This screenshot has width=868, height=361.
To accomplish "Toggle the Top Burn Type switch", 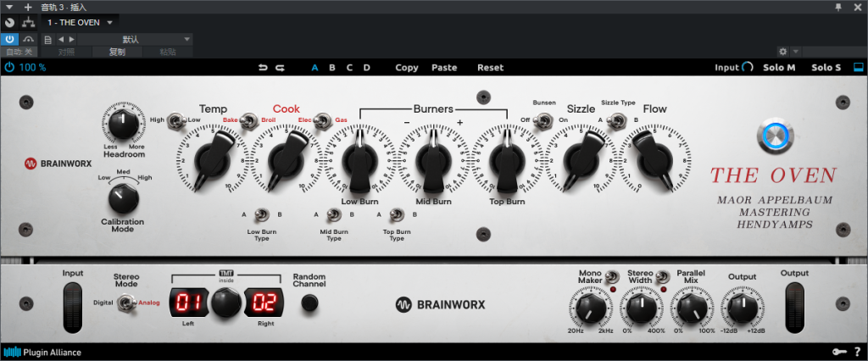I will tap(397, 214).
